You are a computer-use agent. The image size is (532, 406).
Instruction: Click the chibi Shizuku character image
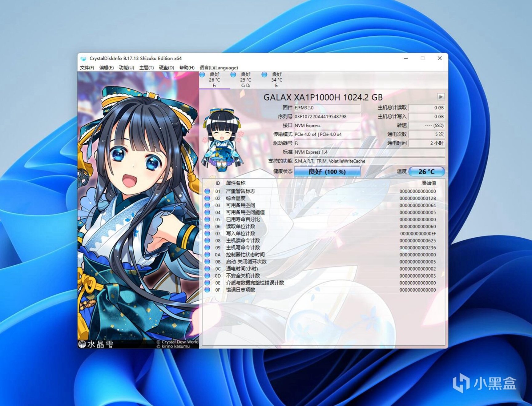[223, 140]
